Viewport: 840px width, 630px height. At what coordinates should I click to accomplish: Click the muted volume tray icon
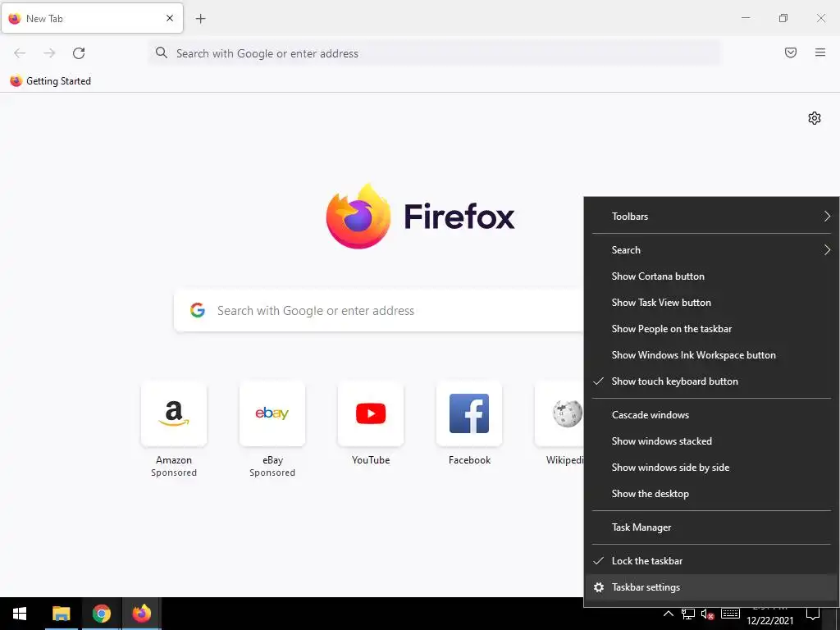tap(708, 614)
